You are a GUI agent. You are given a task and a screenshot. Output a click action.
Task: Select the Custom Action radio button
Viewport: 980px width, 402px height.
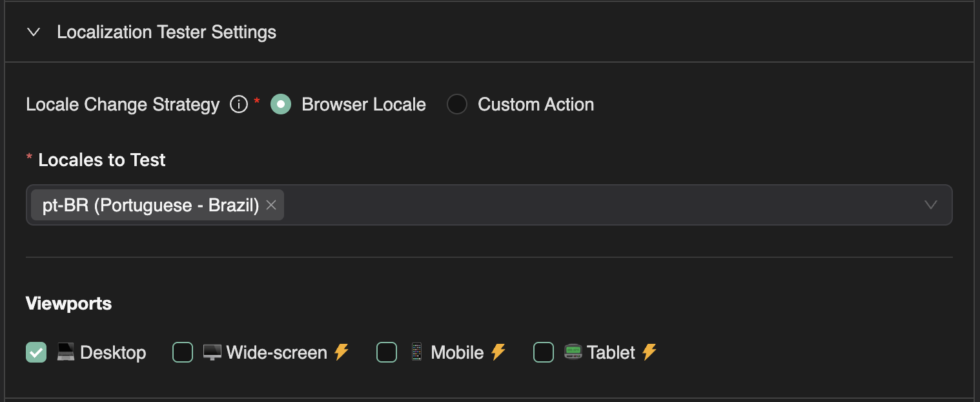tap(457, 104)
